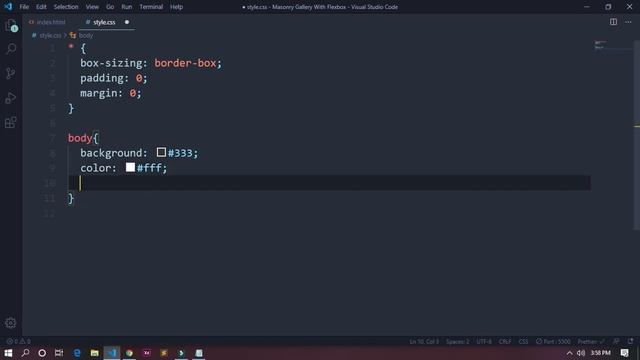Screen dimensions: 640x360
Task: Open the Windows Action Center
Action: click(x=624, y=353)
